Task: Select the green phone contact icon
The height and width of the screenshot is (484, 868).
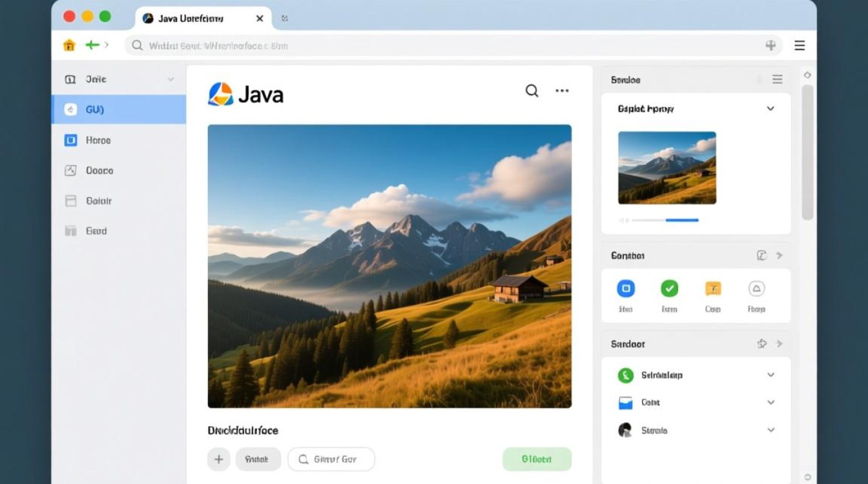Action: [625, 375]
